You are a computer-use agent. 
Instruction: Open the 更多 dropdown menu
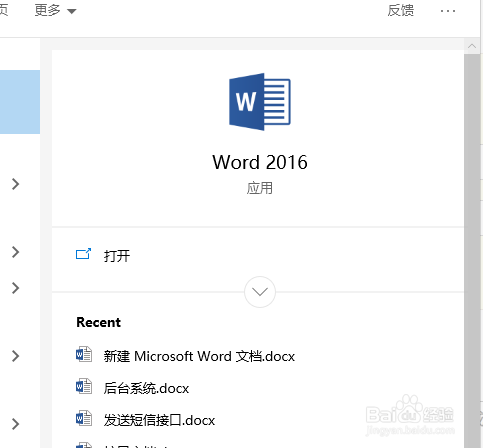tap(55, 11)
